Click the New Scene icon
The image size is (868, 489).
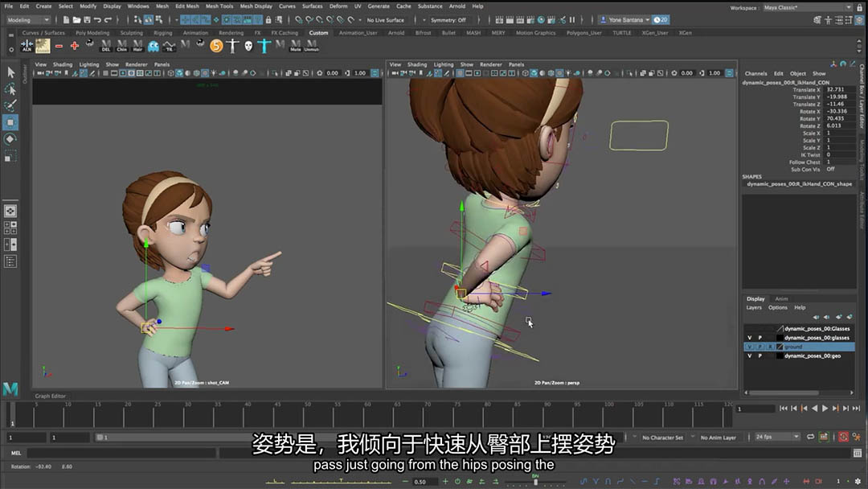pos(66,20)
